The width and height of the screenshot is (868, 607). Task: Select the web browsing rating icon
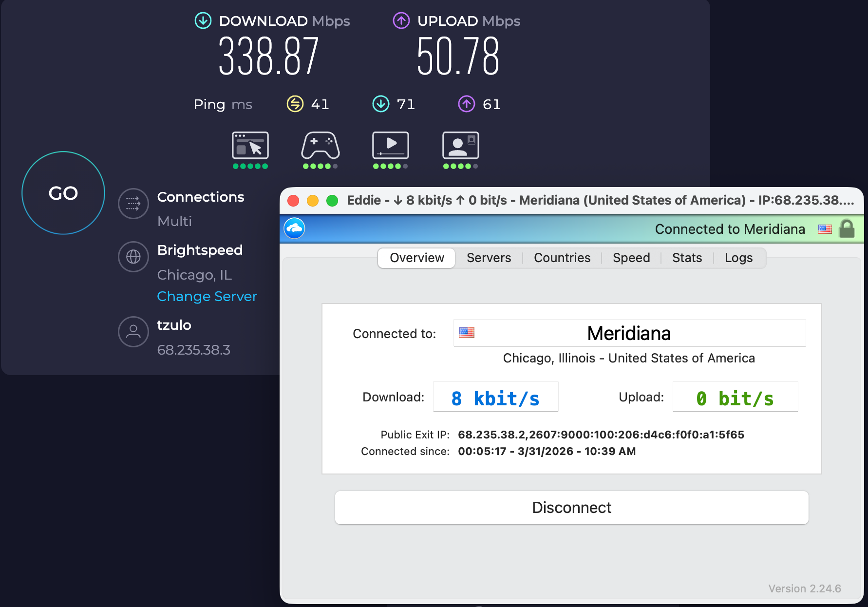pos(250,146)
